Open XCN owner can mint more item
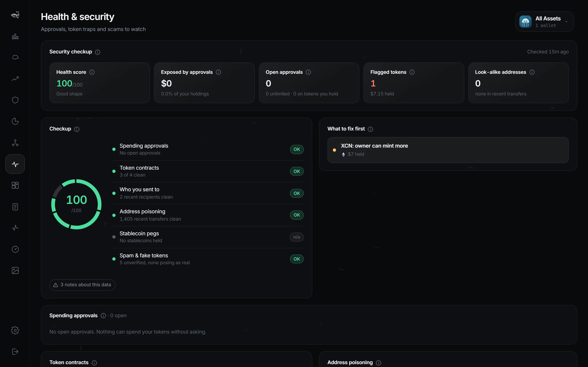This screenshot has width=588, height=367. pos(448,150)
